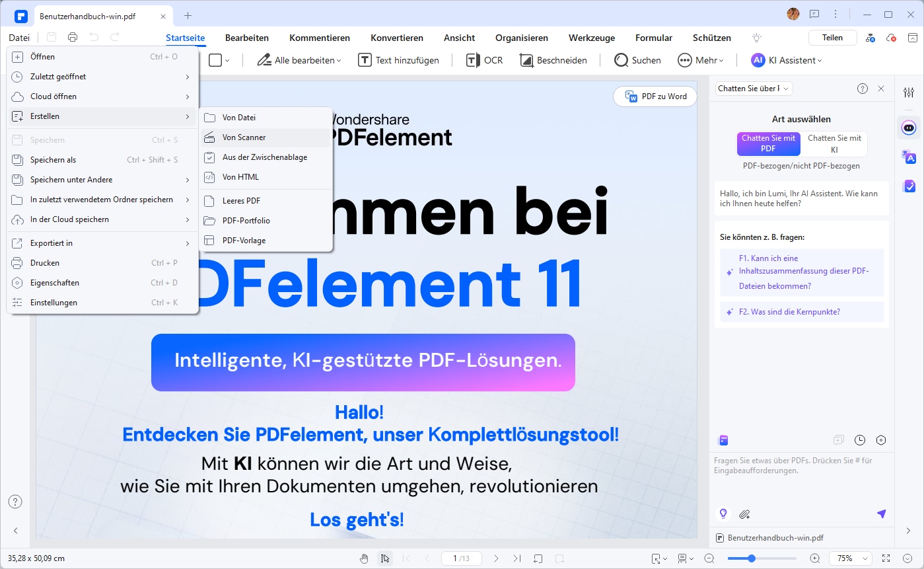This screenshot has height=569, width=924.
Task: Click the print icon in quick access bar
Action: tap(73, 38)
